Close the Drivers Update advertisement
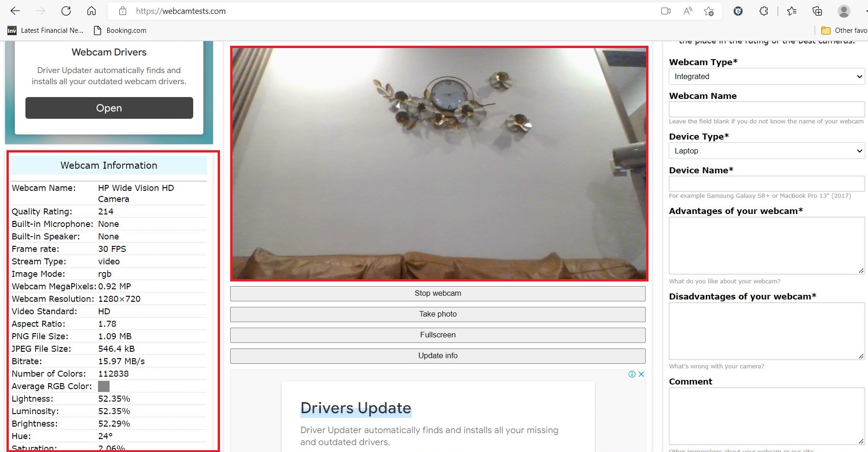 click(x=641, y=374)
